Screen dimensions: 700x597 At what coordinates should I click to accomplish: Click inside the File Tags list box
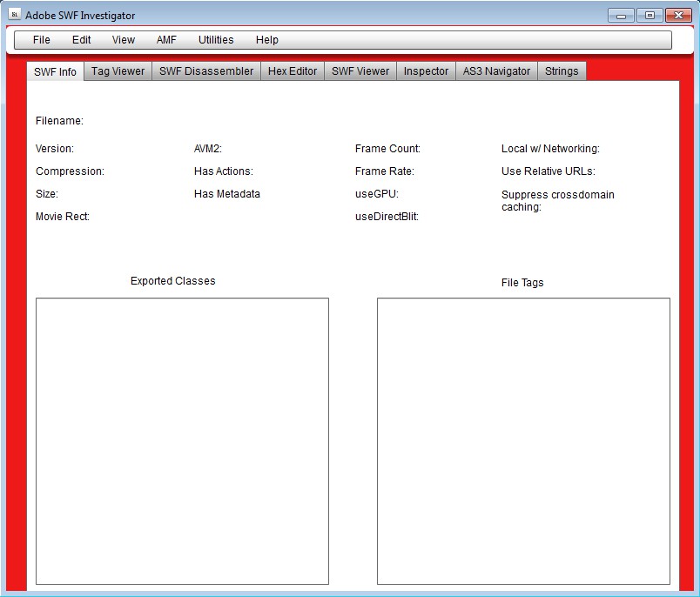[x=523, y=441]
